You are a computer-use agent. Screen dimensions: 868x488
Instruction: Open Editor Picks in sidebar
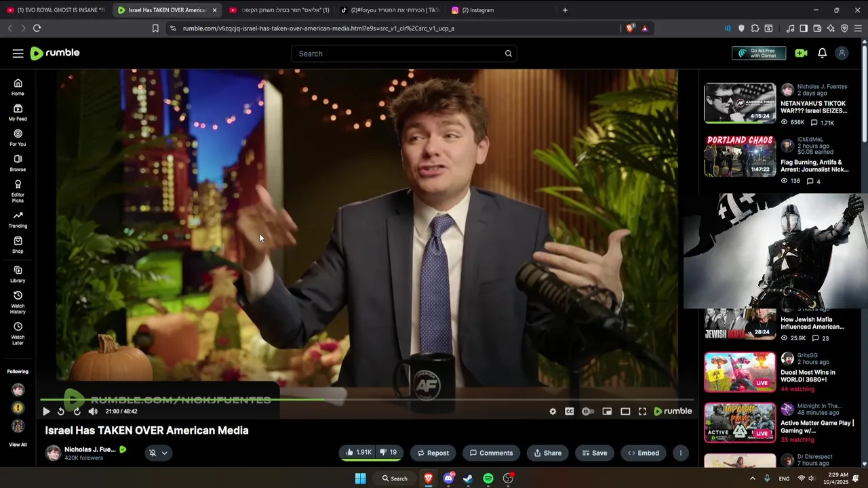(x=18, y=191)
